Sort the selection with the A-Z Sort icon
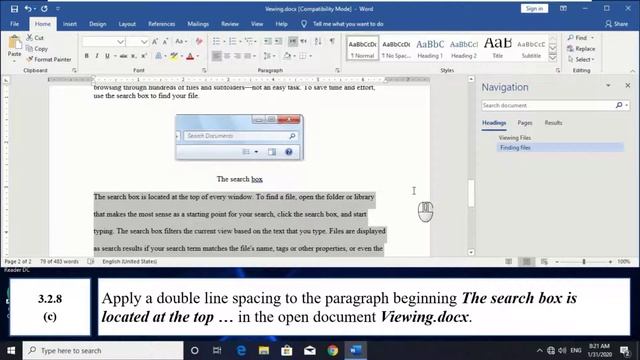640x360 pixels. [318, 41]
